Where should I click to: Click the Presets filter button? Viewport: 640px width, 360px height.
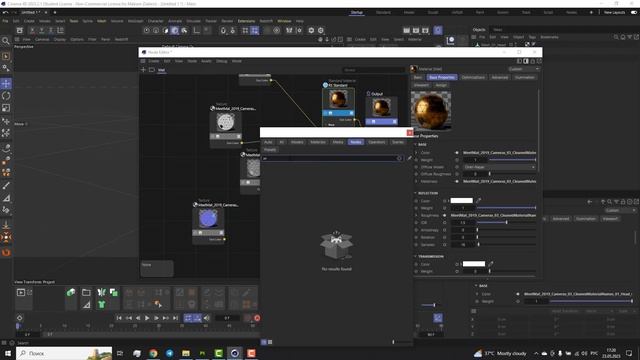270,150
